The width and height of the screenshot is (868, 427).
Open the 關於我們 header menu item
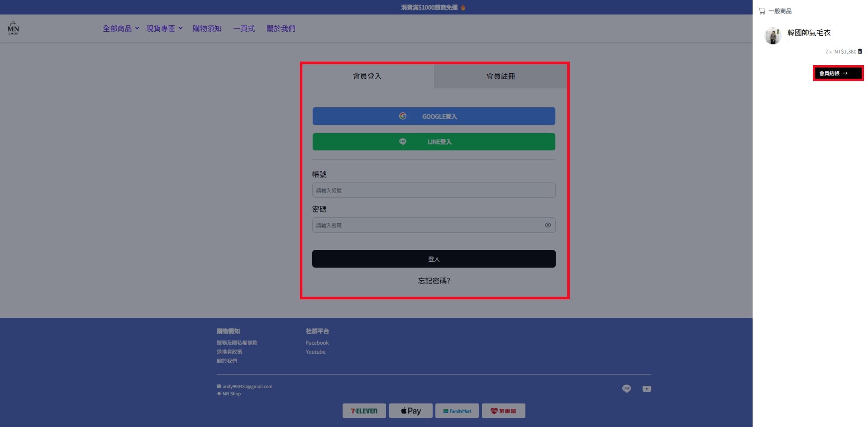[281, 29]
